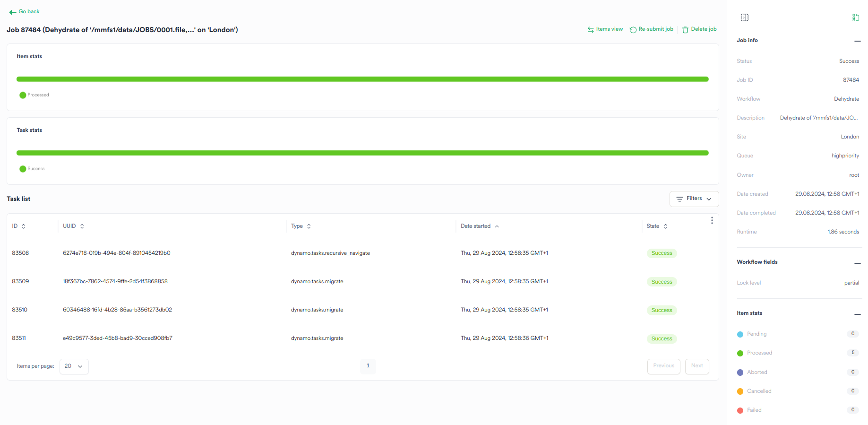Open the Filters dropdown
Screen dimensions: 868x425
click(694, 199)
